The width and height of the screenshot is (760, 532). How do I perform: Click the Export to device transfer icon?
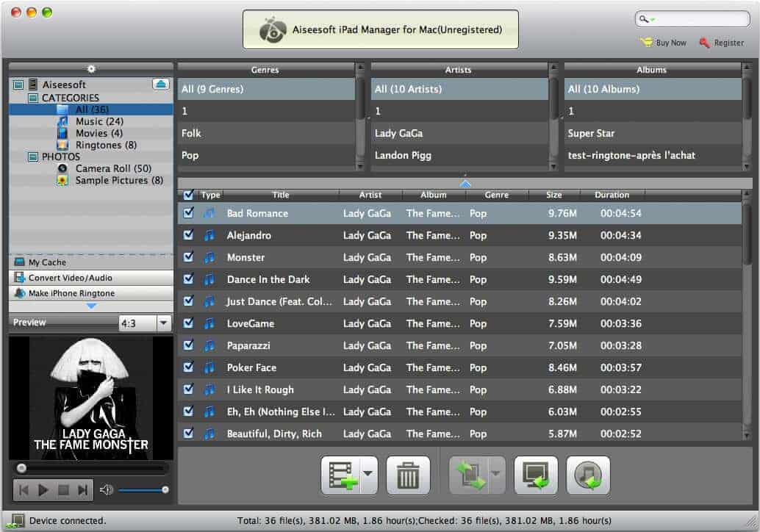[470, 475]
